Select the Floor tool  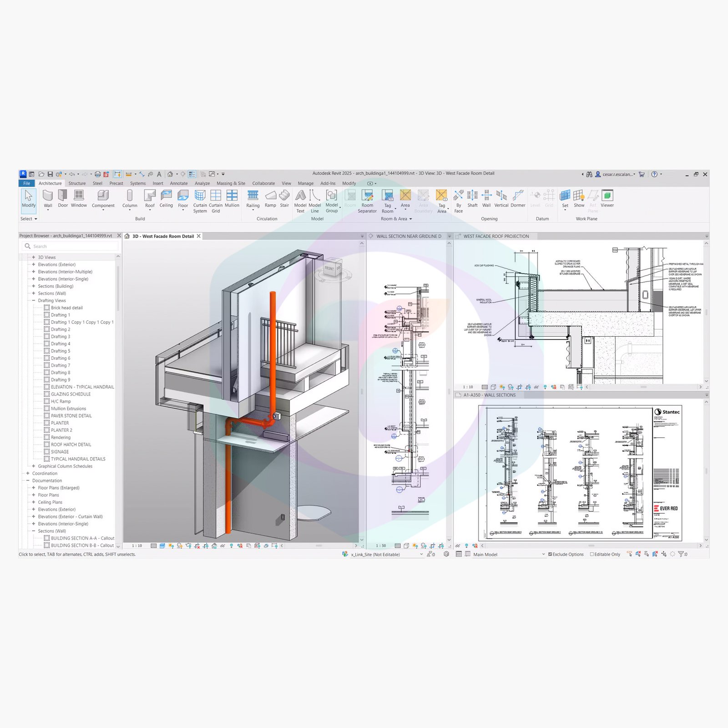(x=183, y=200)
